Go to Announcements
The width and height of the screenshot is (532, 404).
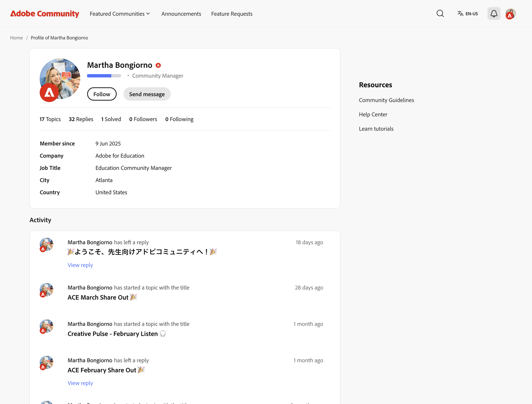pos(181,14)
